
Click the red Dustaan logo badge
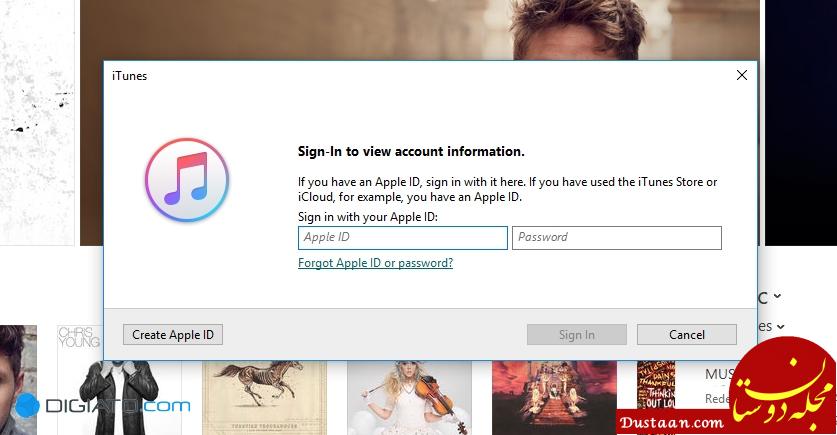[788, 385]
